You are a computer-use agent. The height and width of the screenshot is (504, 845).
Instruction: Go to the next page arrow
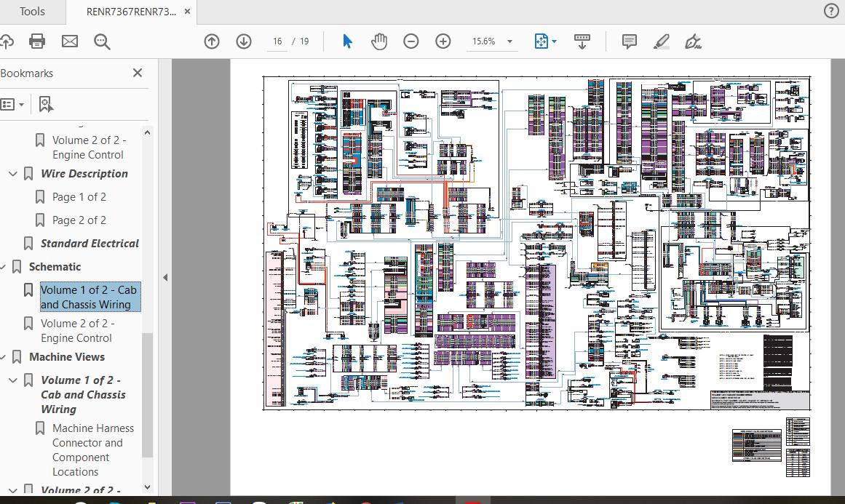244,41
